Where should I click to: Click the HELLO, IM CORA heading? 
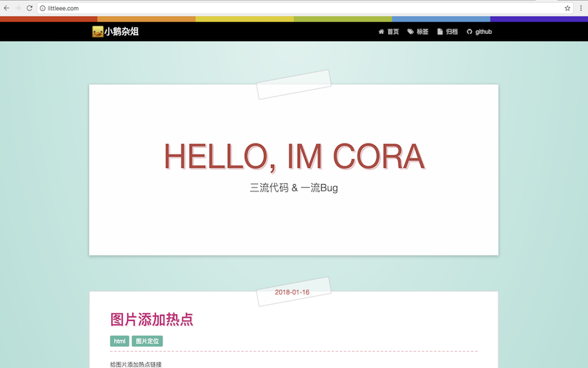pos(294,156)
